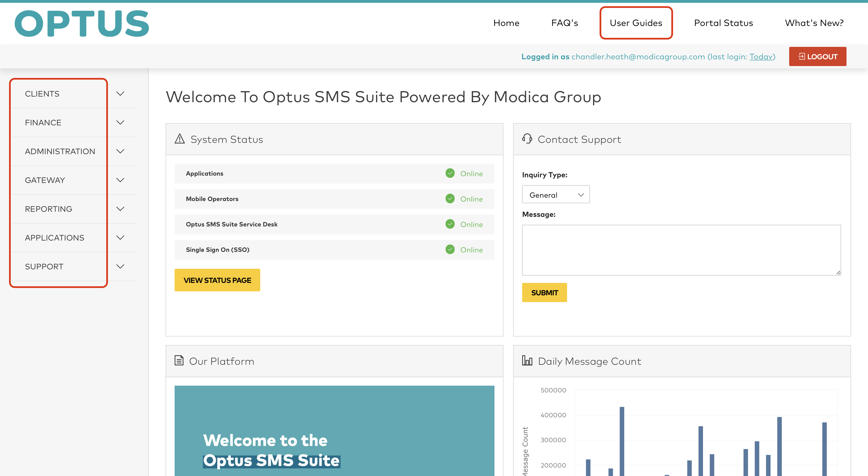Click the Today last login link
Image resolution: width=868 pixels, height=476 pixels.
click(x=761, y=56)
